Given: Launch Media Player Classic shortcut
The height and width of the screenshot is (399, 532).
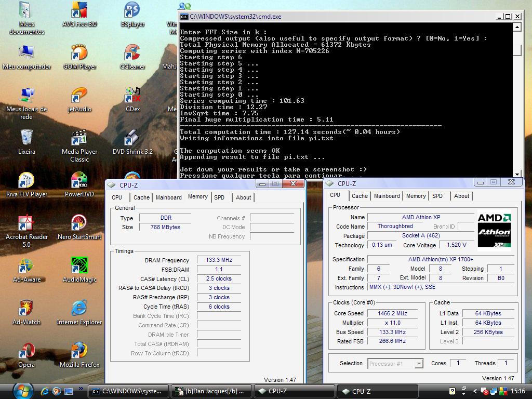Looking at the screenshot, I should pyautogui.click(x=79, y=146).
